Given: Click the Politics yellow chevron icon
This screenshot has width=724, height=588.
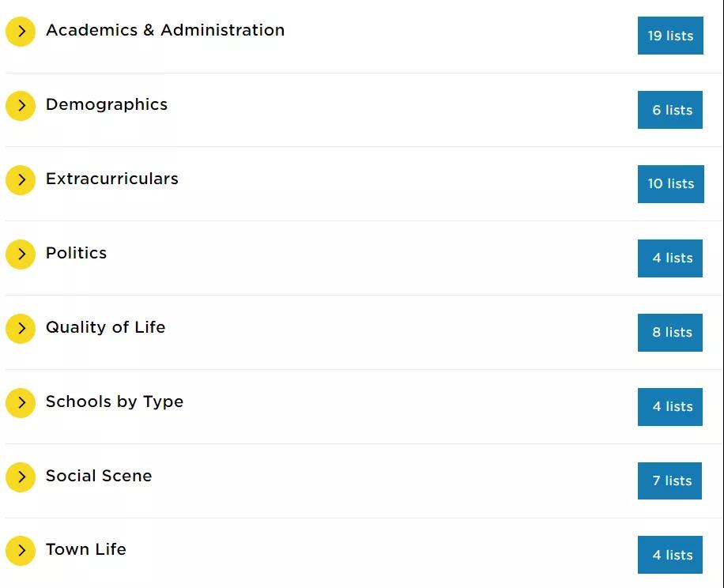Looking at the screenshot, I should 21,254.
